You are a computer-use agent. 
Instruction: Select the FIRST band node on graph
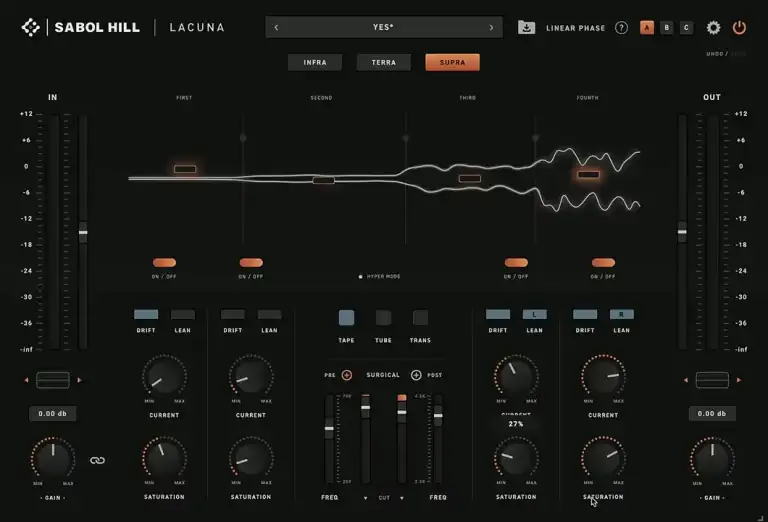[x=185, y=169]
